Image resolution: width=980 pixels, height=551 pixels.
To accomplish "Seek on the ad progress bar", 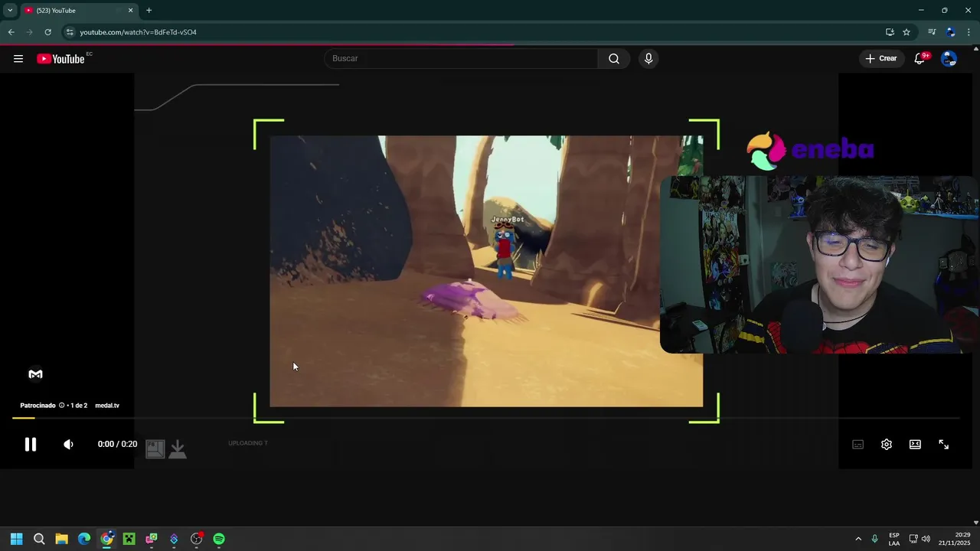I will (x=485, y=418).
